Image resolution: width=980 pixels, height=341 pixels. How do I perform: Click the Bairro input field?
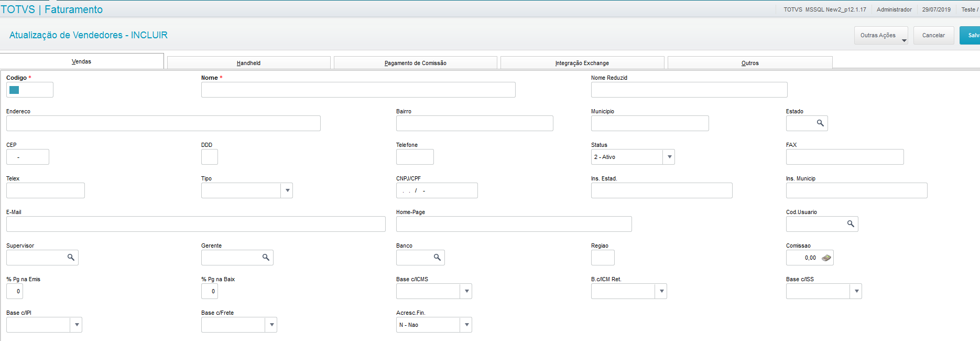pyautogui.click(x=475, y=123)
